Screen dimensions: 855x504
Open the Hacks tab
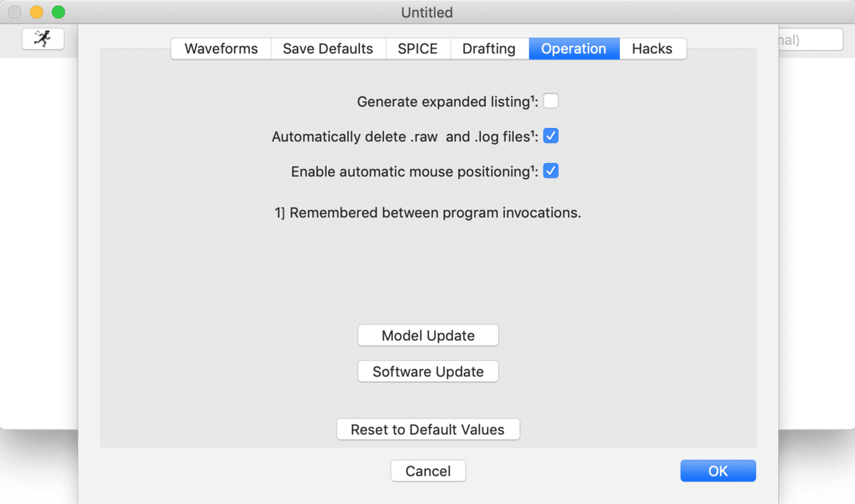pyautogui.click(x=652, y=49)
